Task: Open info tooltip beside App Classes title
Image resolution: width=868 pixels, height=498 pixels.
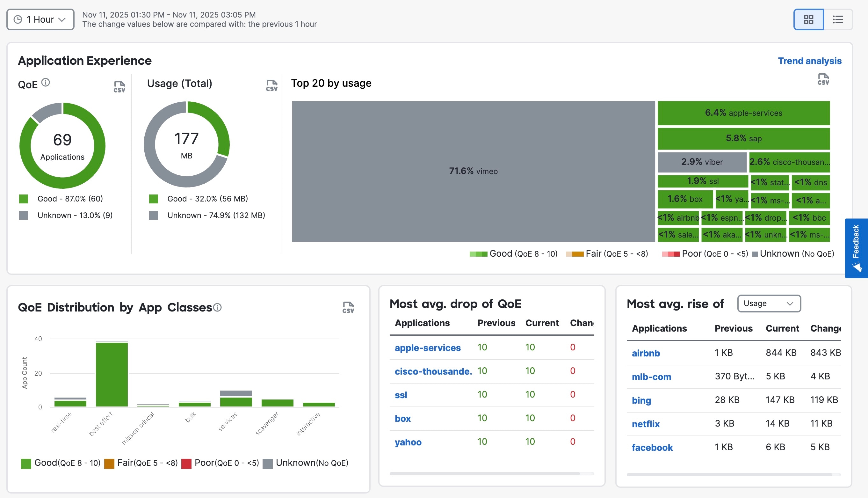Action: click(x=217, y=307)
